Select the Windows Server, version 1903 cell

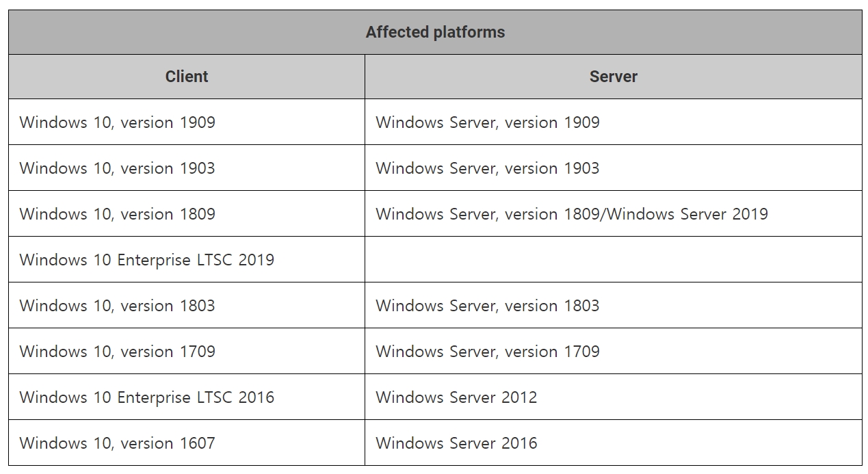[487, 168]
